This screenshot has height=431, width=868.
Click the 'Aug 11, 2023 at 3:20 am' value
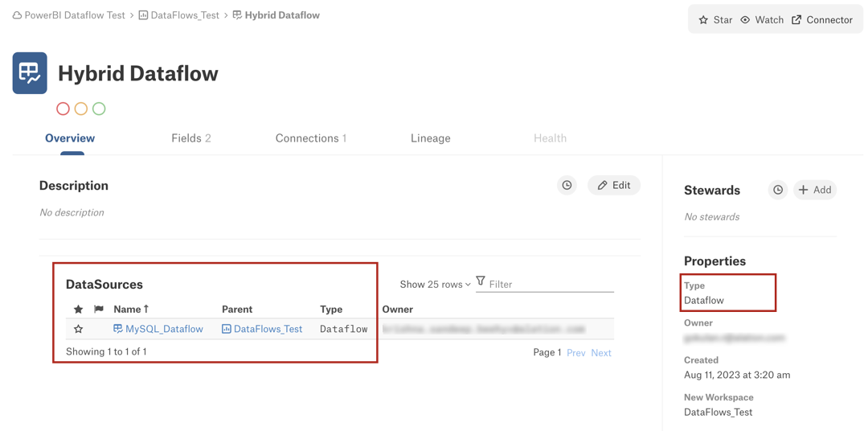(737, 375)
